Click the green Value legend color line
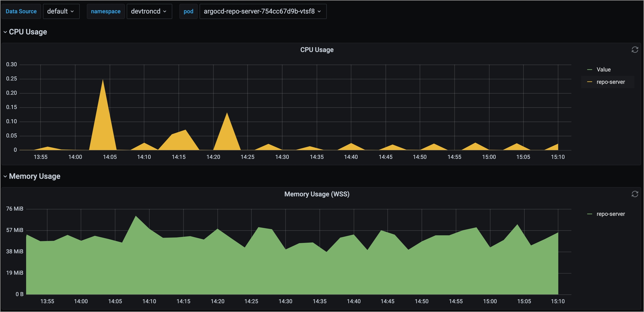 pos(589,70)
